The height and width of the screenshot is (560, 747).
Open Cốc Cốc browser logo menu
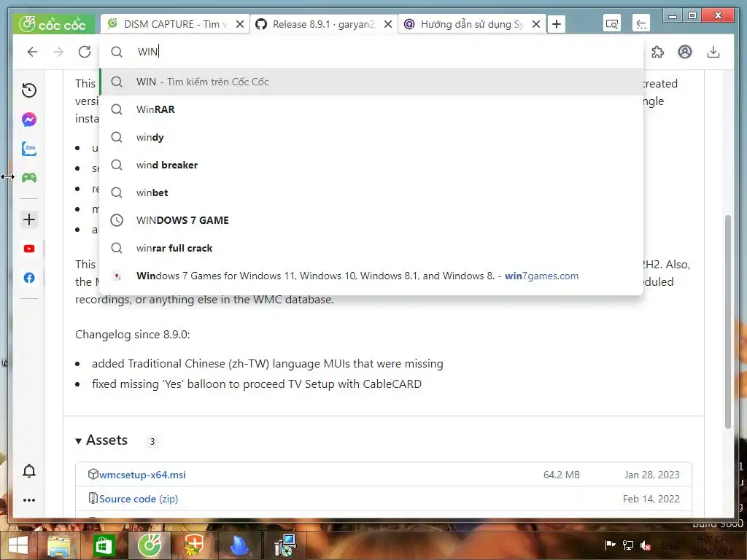click(x=53, y=24)
